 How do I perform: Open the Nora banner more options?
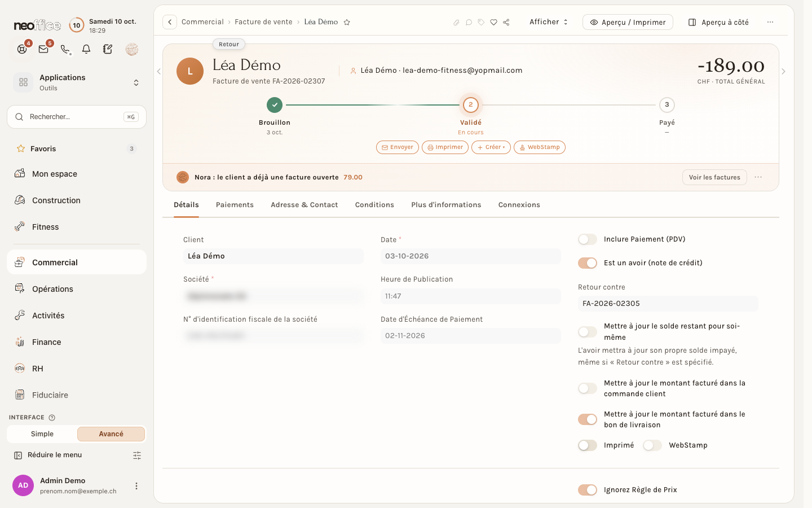click(x=758, y=177)
